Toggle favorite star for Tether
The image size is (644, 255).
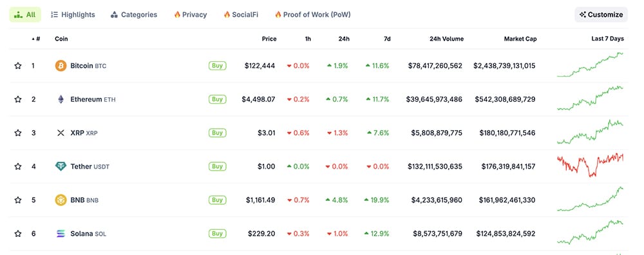pyautogui.click(x=17, y=166)
